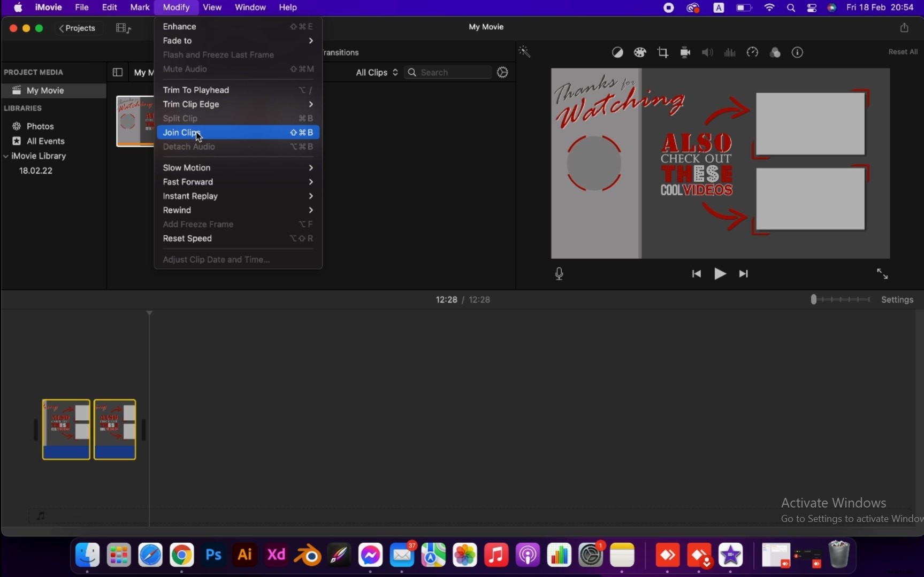Open Speed settings via speedometer icon
Image resolution: width=924 pixels, height=577 pixels.
pos(752,52)
